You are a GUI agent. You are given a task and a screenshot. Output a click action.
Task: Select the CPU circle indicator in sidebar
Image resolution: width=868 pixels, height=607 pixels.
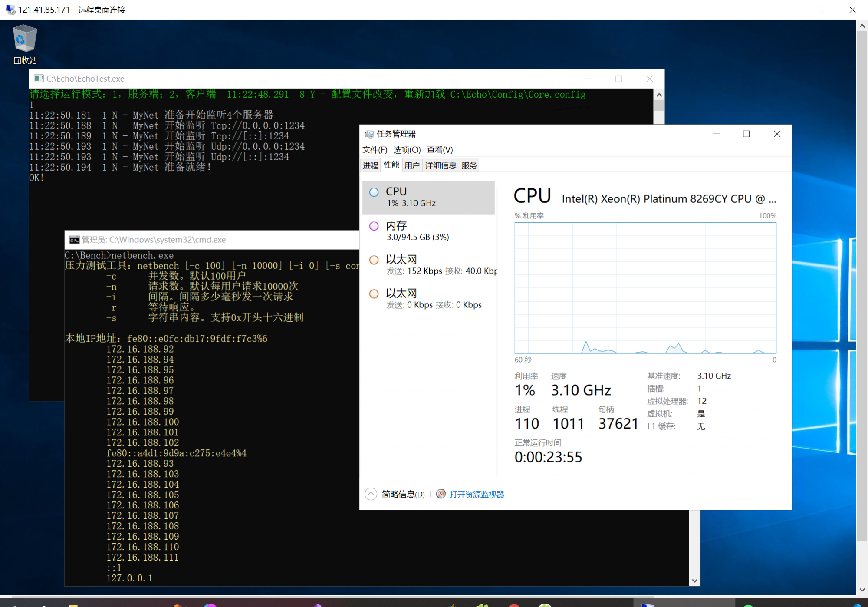click(x=374, y=192)
